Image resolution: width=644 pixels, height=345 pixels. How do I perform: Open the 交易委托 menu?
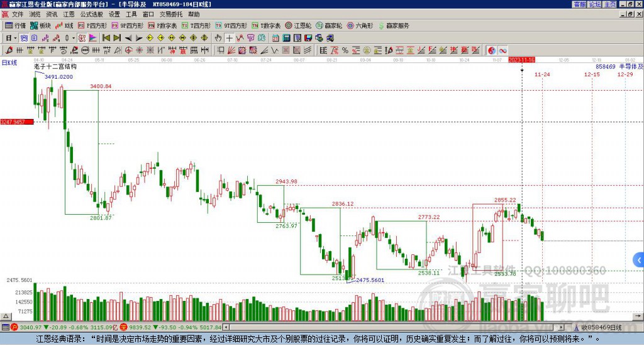click(171, 14)
